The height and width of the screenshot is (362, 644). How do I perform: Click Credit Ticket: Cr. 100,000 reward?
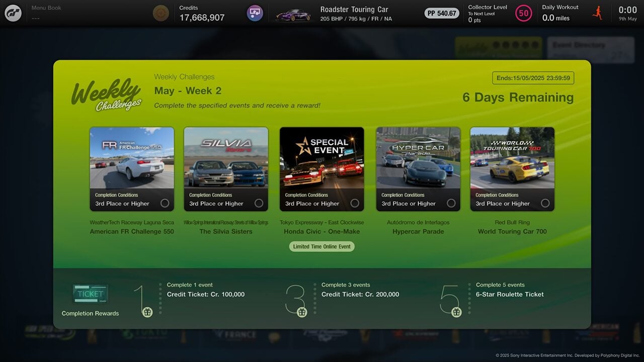pyautogui.click(x=206, y=294)
